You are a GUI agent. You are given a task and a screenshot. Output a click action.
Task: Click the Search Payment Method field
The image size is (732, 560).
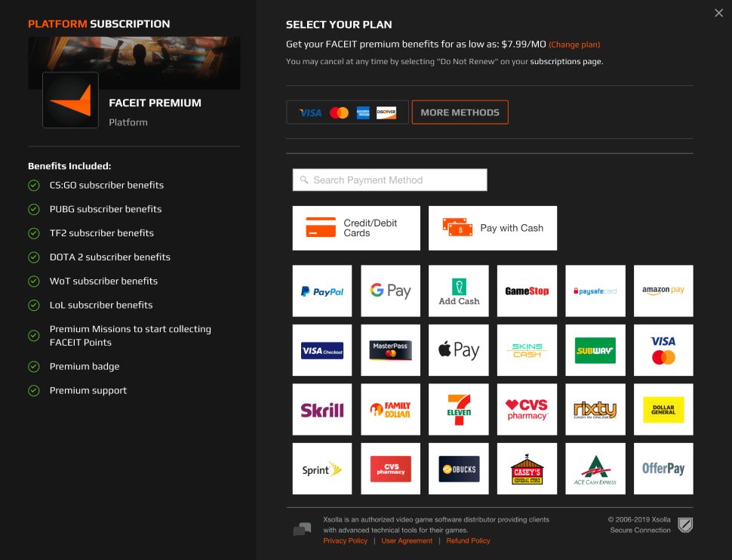pos(389,180)
